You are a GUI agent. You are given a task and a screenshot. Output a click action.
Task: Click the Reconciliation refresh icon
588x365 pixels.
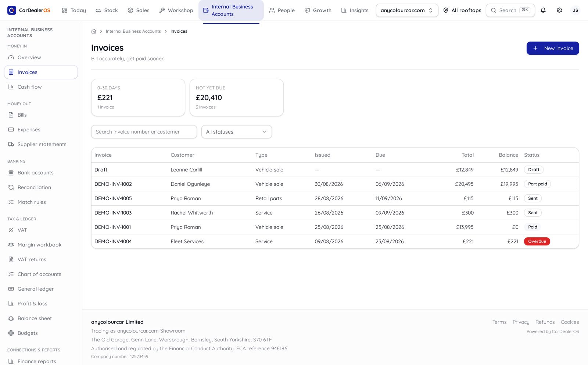point(11,187)
